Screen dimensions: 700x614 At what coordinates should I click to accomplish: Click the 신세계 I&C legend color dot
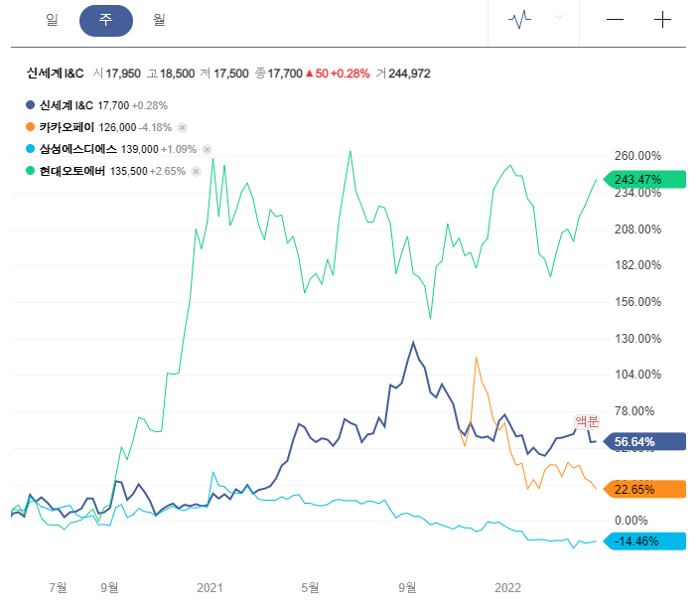[x=31, y=105]
